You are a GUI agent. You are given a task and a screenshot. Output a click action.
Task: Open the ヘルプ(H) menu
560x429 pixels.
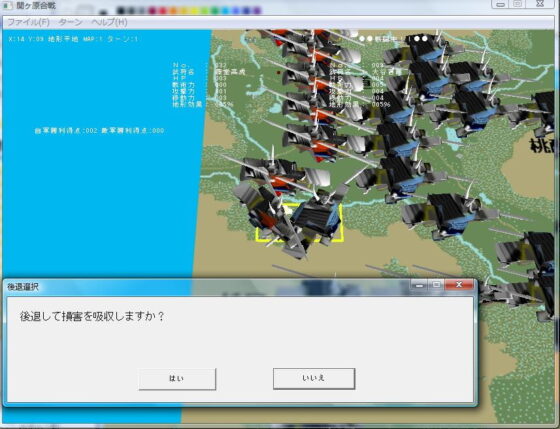pos(109,22)
